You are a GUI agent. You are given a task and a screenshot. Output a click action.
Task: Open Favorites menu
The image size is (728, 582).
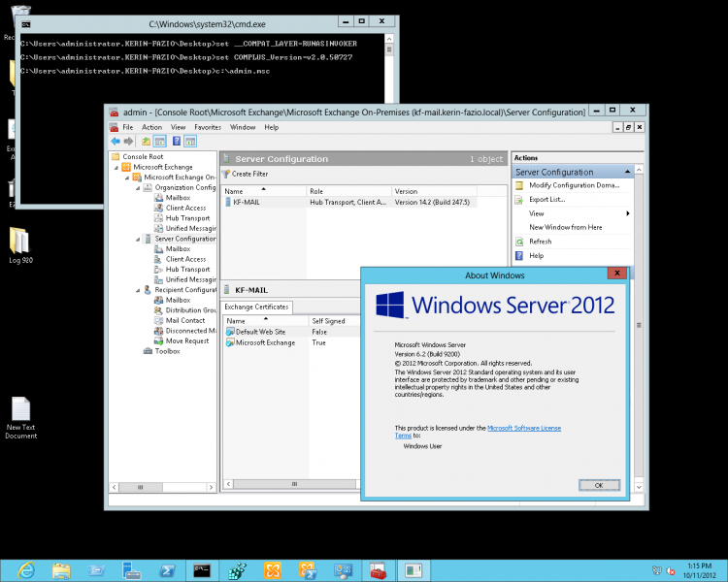208,127
